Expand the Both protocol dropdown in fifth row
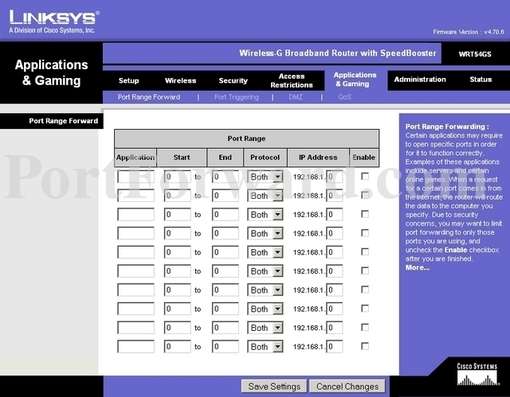 pyautogui.click(x=265, y=252)
